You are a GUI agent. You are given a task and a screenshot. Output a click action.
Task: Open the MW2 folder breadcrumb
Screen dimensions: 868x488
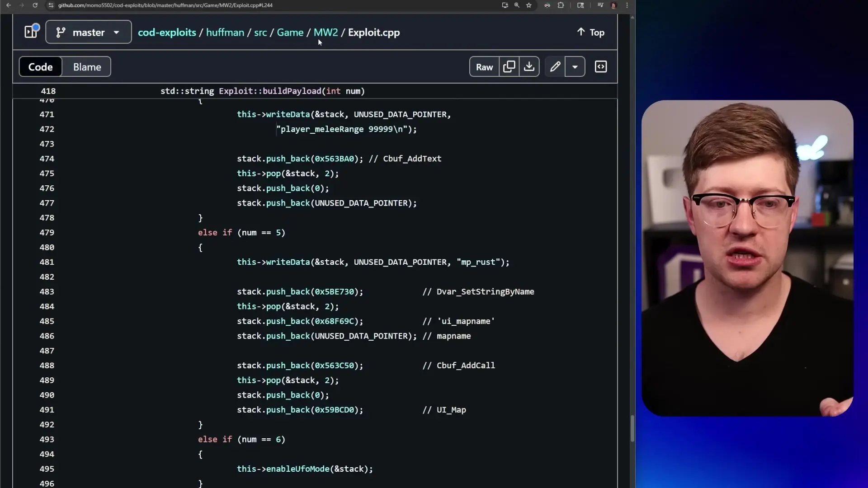[325, 33]
